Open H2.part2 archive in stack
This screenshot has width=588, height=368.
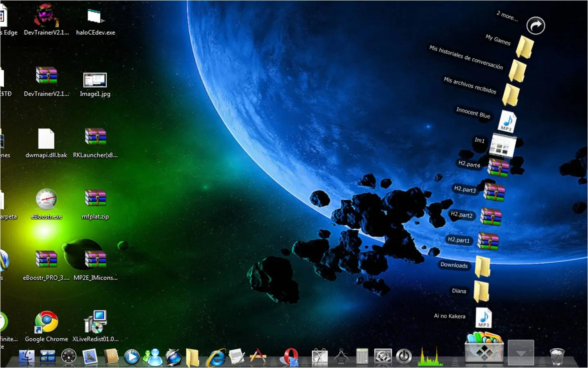pos(491,217)
